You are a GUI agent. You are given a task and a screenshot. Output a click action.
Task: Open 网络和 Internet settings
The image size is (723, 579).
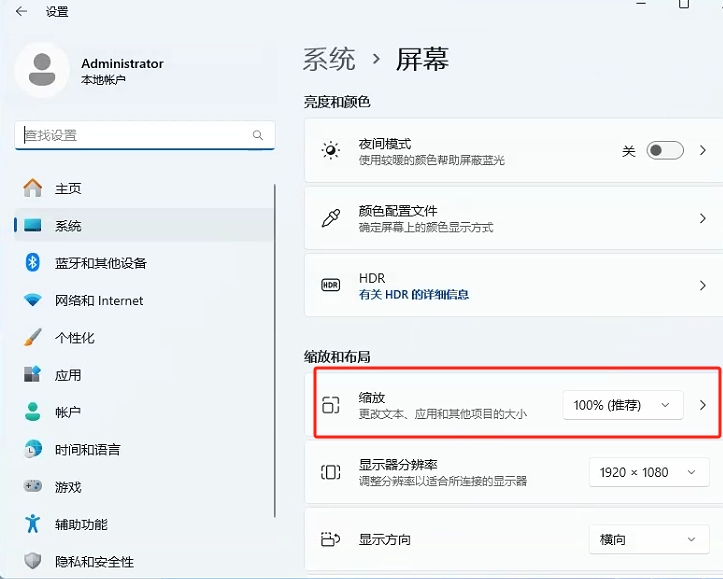click(144, 300)
